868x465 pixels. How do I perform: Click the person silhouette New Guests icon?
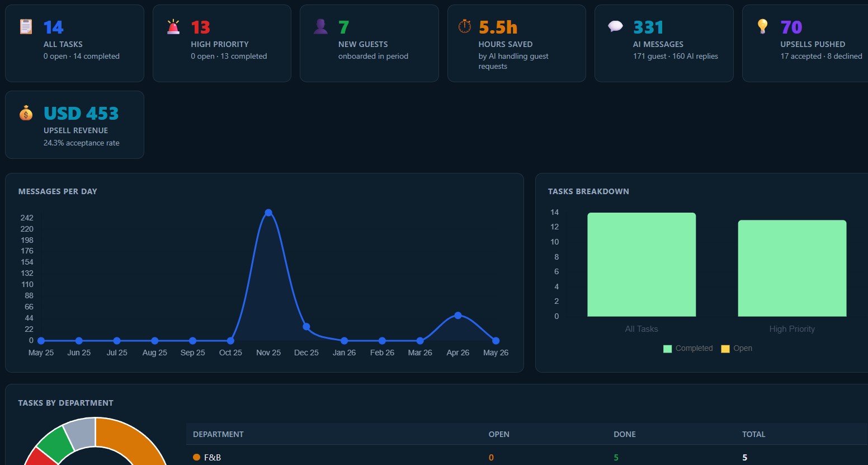tap(320, 26)
